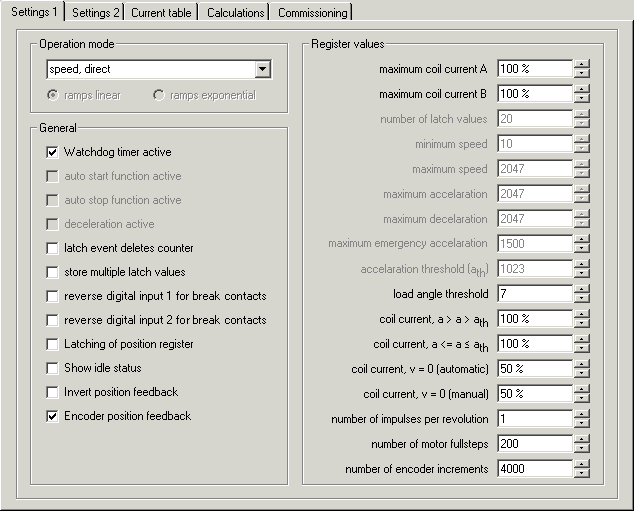
Task: Open the Operation mode dropdown arrow
Action: 262,69
